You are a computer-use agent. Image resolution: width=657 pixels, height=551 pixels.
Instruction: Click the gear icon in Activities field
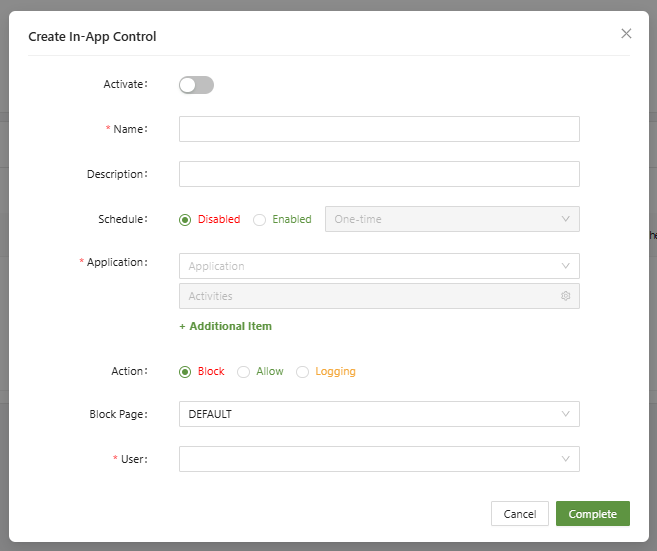(565, 296)
